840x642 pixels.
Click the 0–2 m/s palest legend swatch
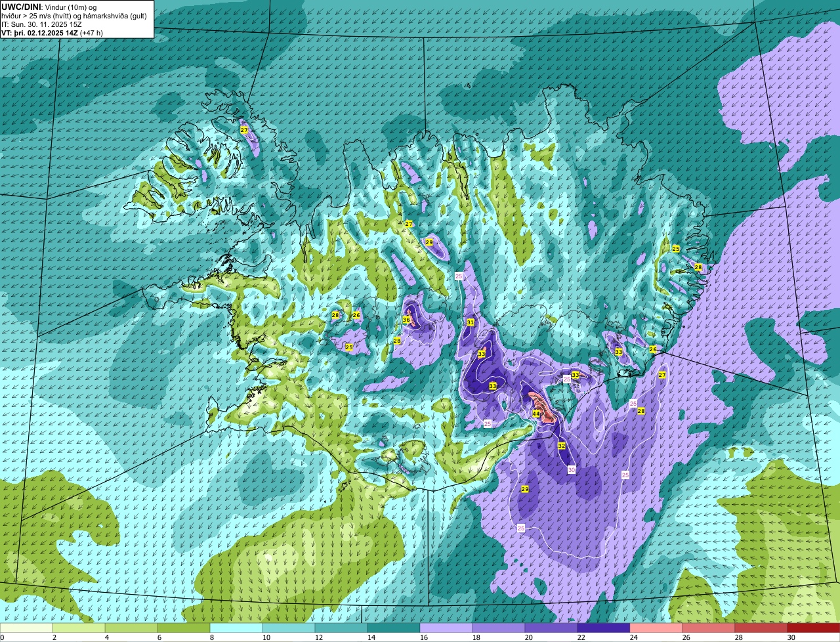26,628
